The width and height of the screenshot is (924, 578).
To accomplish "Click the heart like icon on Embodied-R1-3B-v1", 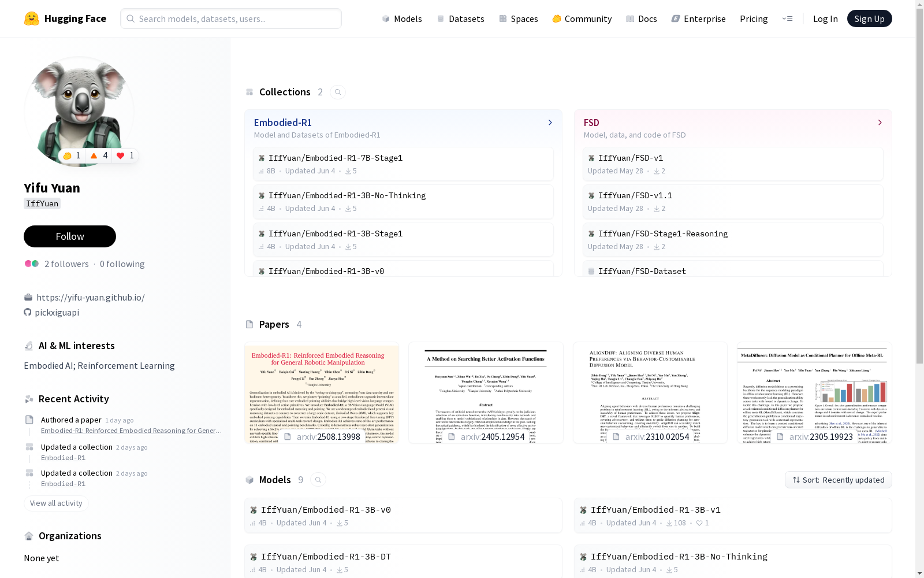I will click(699, 523).
